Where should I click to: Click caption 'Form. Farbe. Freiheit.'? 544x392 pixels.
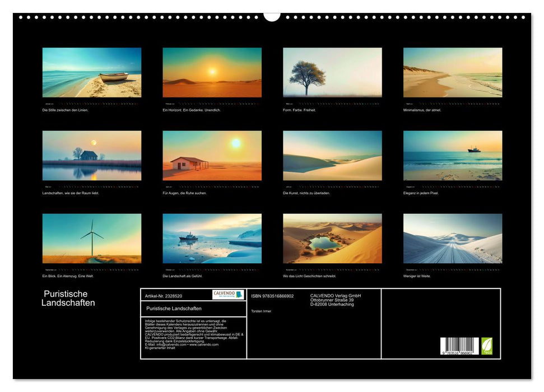pos(299,110)
